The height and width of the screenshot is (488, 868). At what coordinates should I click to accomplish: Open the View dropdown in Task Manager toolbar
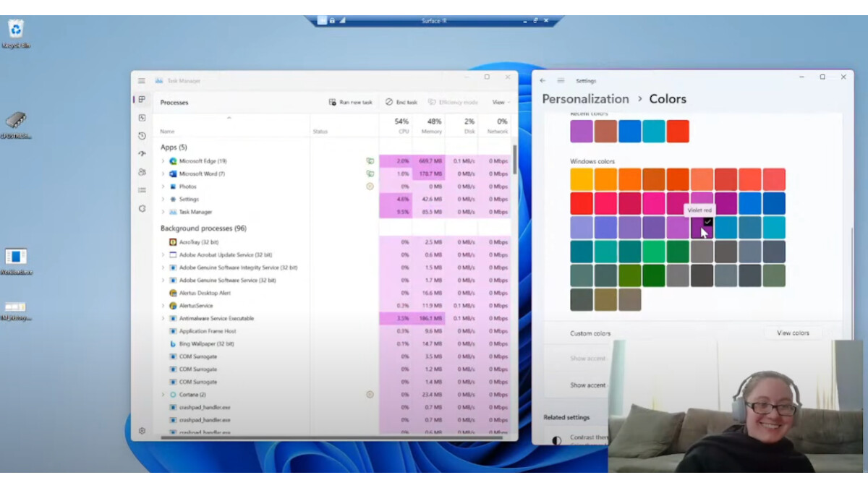[501, 103]
